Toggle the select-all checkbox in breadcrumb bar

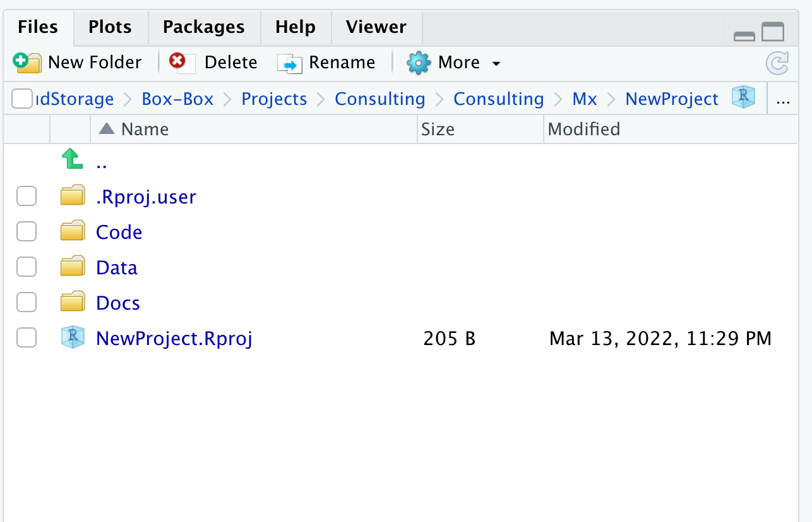click(x=21, y=99)
